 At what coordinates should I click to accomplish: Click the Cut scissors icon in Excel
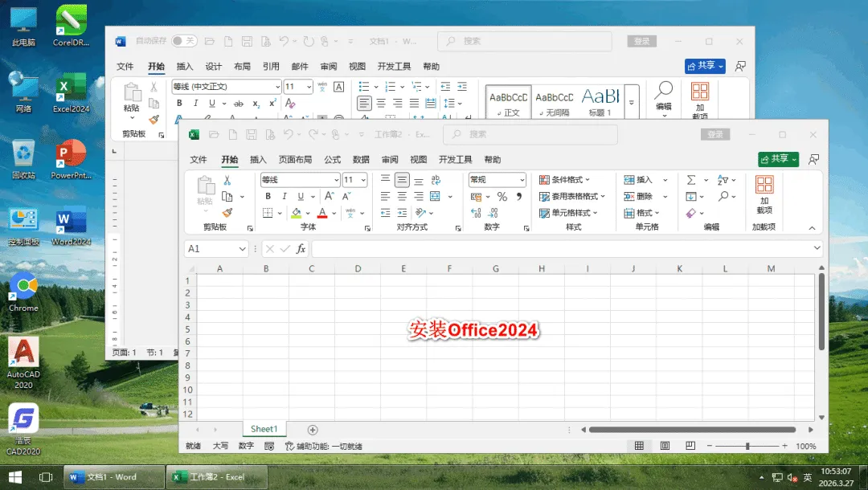coord(227,180)
